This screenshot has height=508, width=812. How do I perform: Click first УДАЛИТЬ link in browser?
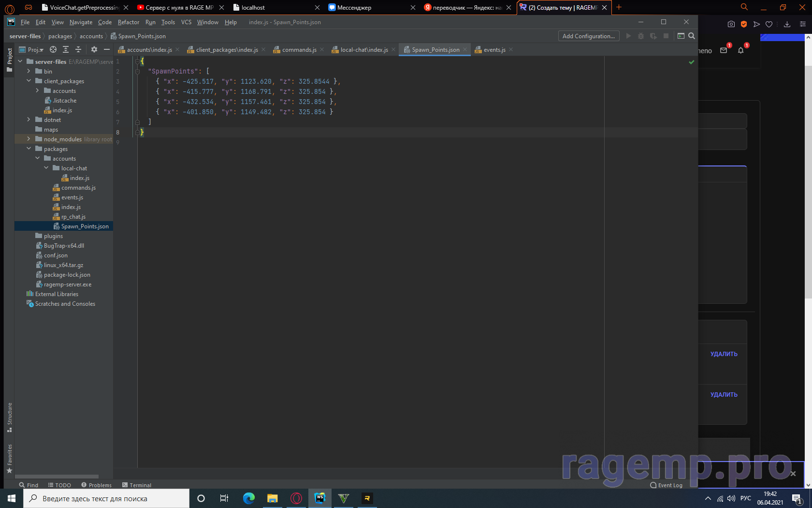724,354
